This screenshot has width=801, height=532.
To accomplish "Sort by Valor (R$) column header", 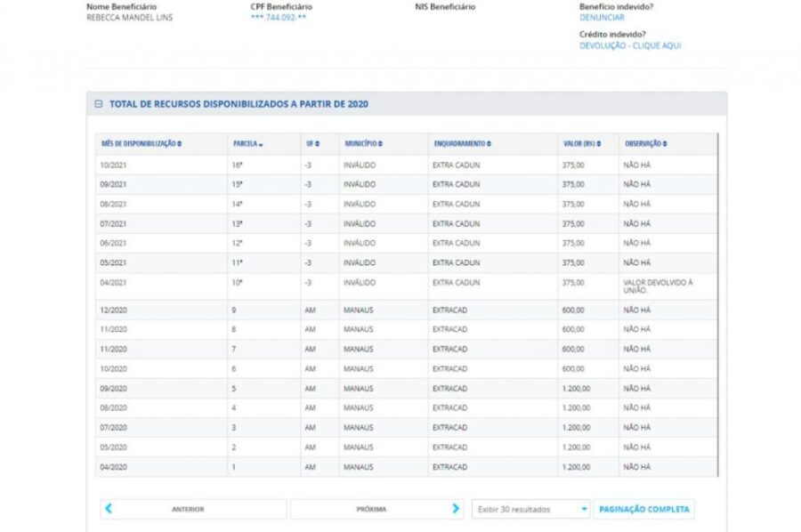I will coord(582,144).
